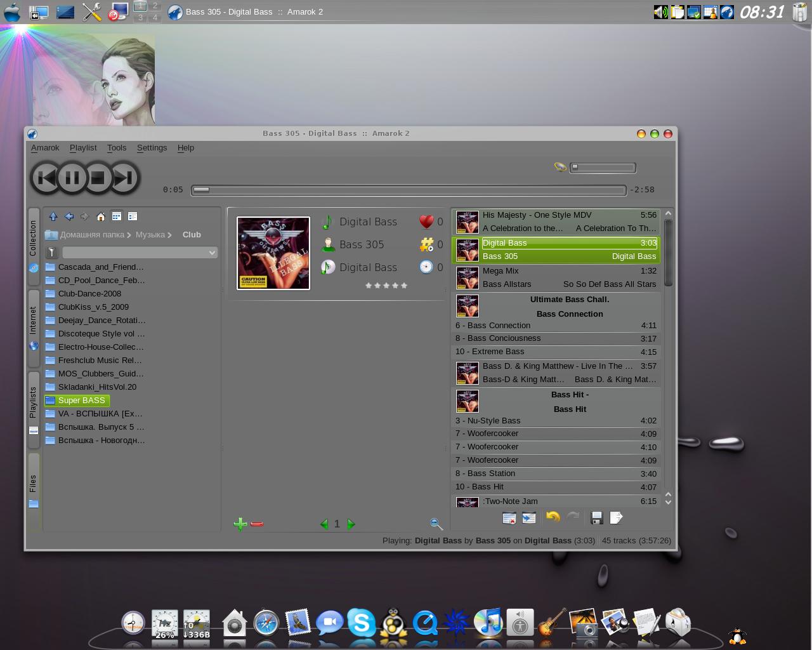This screenshot has width=812, height=650.
Task: Switch file browser to icon view
Action: pos(117,216)
